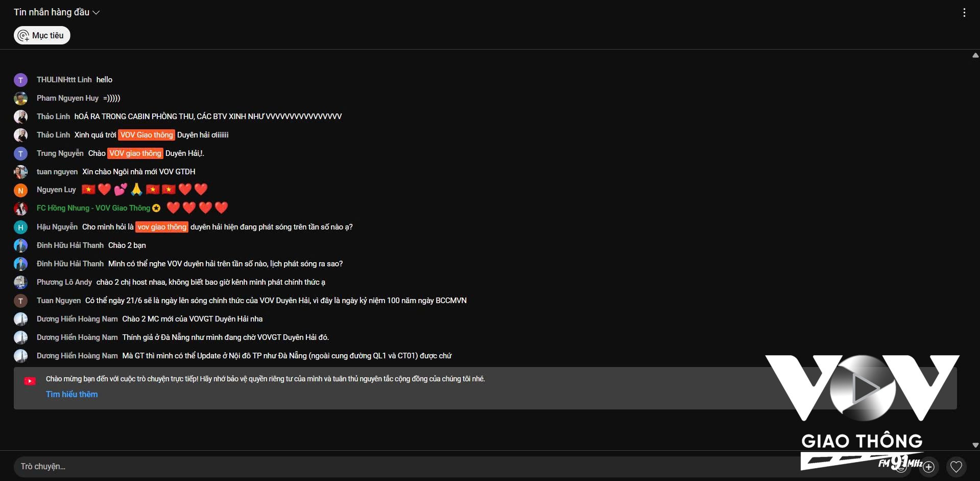This screenshot has width=980, height=481.
Task: Select author name 'Tuan Nguyen'
Action: (59, 301)
